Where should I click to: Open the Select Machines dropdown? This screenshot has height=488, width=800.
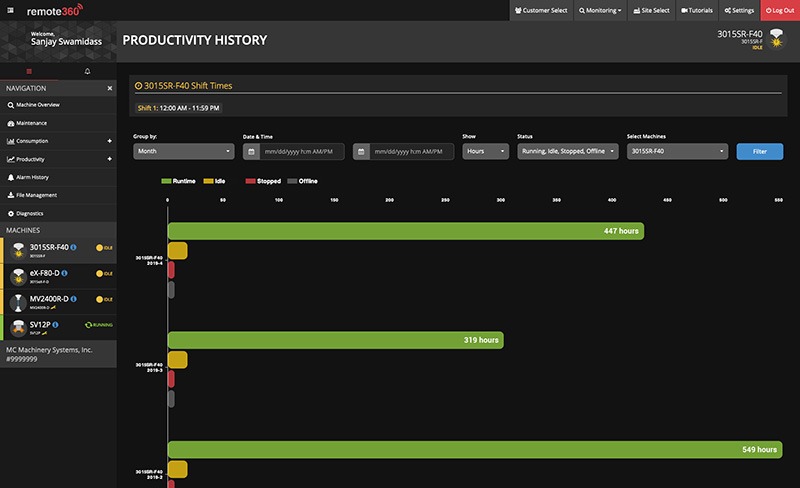(676, 152)
